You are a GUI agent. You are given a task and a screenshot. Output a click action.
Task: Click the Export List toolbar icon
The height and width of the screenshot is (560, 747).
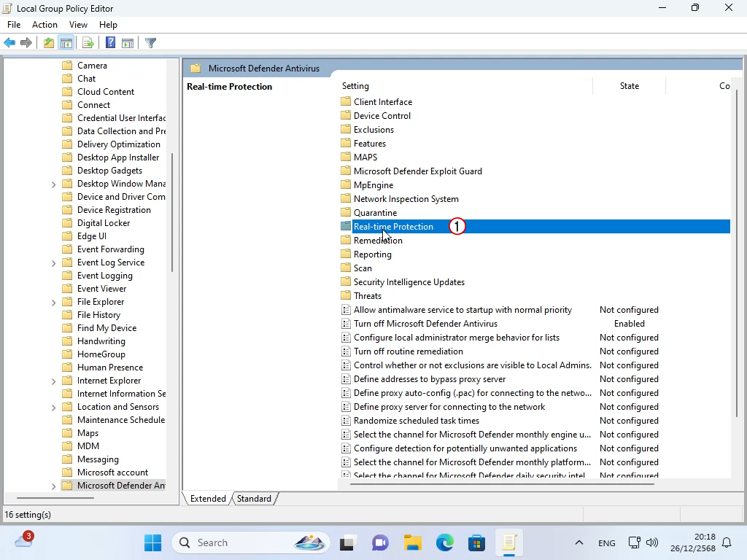pos(88,43)
